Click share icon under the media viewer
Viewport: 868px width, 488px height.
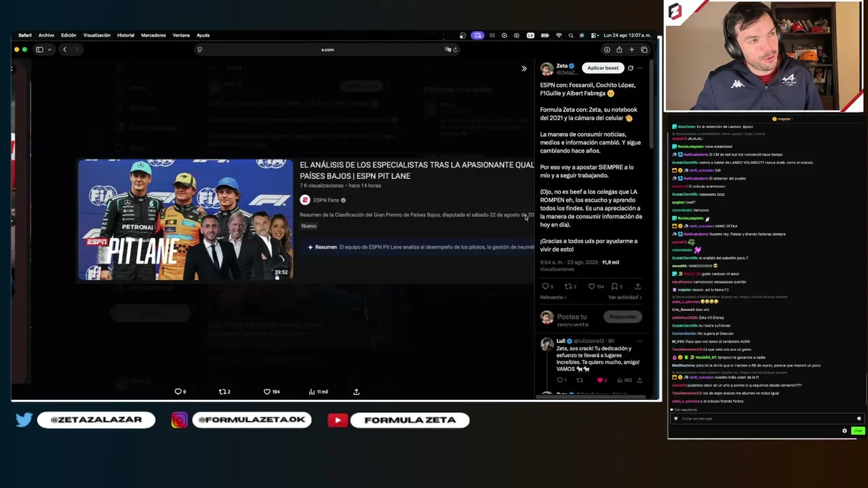click(x=356, y=392)
